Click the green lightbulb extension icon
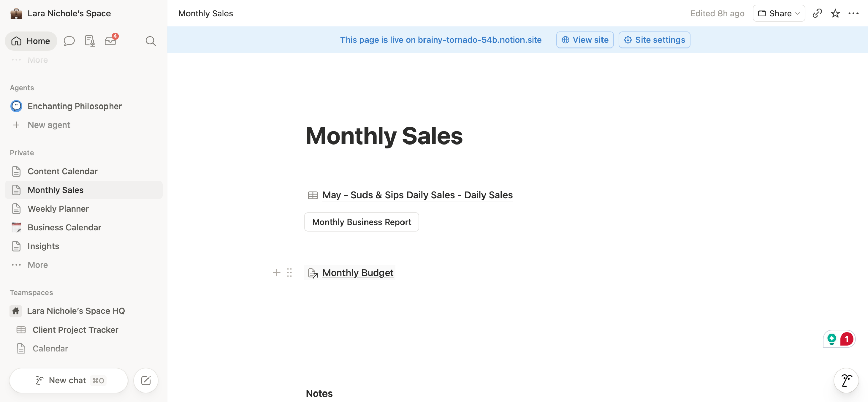This screenshot has width=868, height=402. tap(832, 339)
